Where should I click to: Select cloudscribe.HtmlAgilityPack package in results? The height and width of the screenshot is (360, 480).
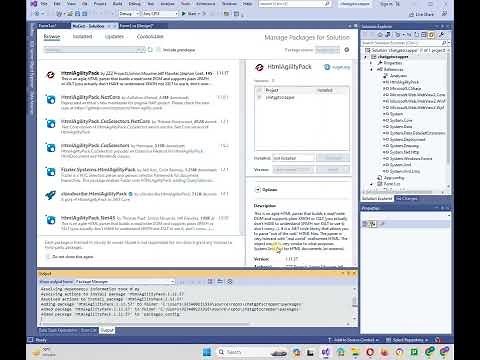pos(139,196)
